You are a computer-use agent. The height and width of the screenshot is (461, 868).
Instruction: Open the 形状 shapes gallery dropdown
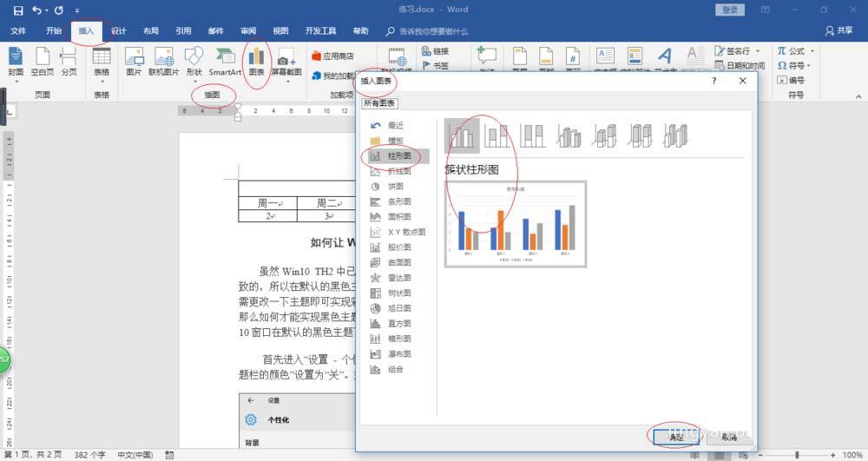(194, 82)
